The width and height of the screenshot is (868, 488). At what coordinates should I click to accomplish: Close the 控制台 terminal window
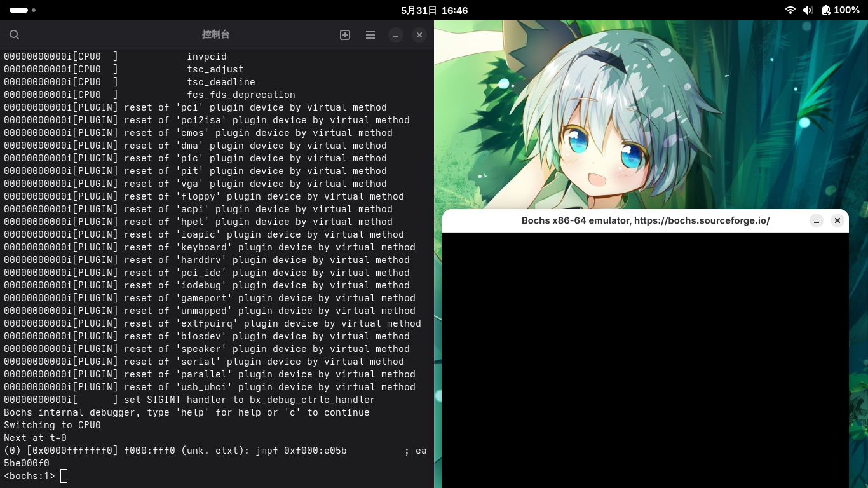click(419, 35)
